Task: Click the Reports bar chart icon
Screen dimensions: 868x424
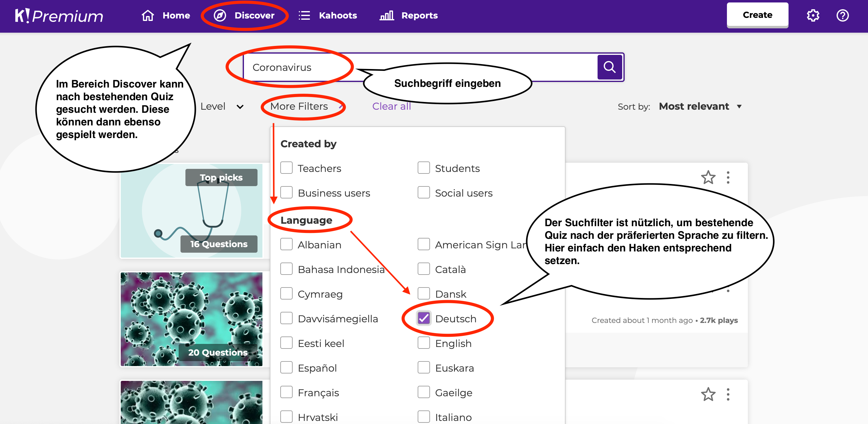Action: pos(387,15)
